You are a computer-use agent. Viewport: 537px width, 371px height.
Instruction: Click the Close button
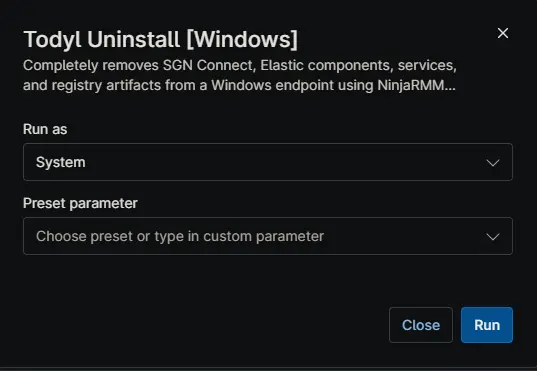pos(421,325)
